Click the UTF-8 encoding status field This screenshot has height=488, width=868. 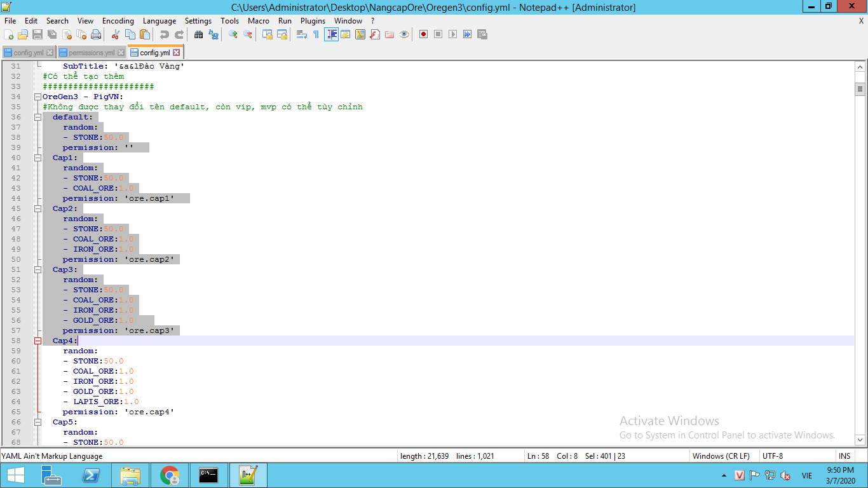pos(772,456)
